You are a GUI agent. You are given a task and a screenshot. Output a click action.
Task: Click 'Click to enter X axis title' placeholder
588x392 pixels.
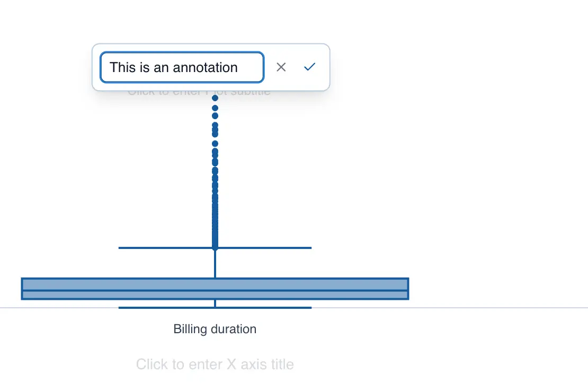(215, 364)
